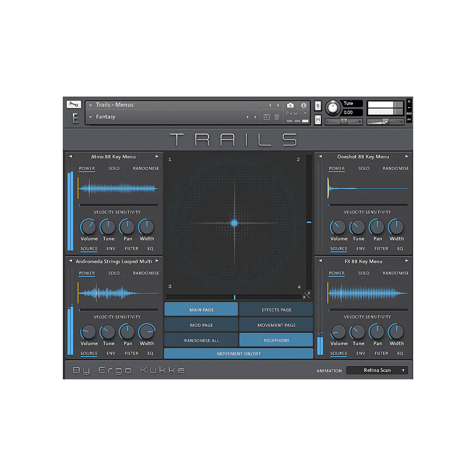Select previous sound in Atmo 88 Key Menu
476x476 pixels.
70,157
